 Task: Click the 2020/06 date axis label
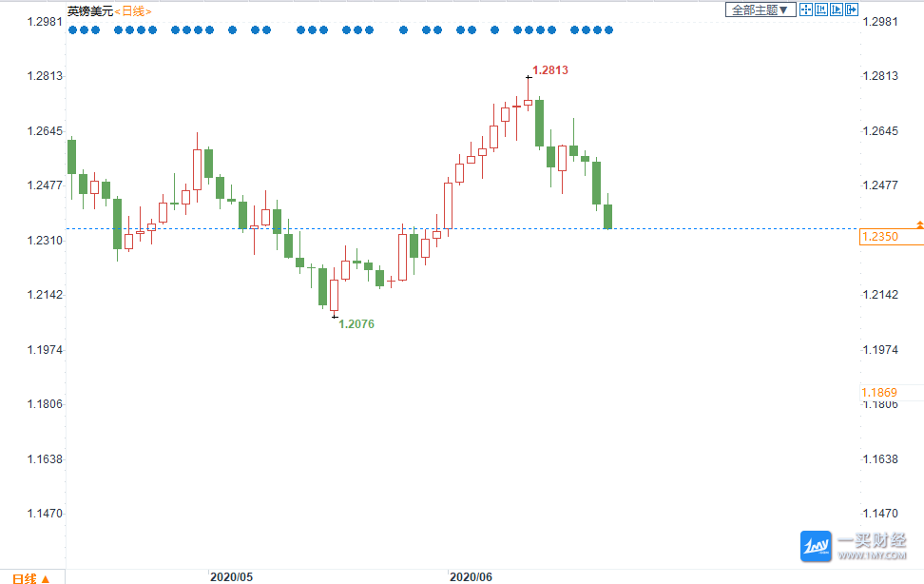(471, 577)
